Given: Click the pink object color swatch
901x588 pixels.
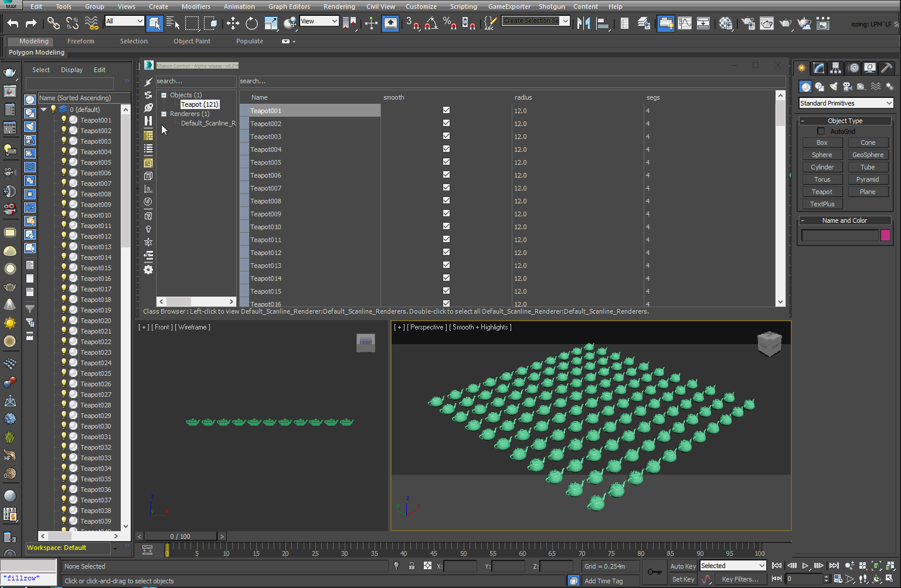Looking at the screenshot, I should (x=885, y=235).
